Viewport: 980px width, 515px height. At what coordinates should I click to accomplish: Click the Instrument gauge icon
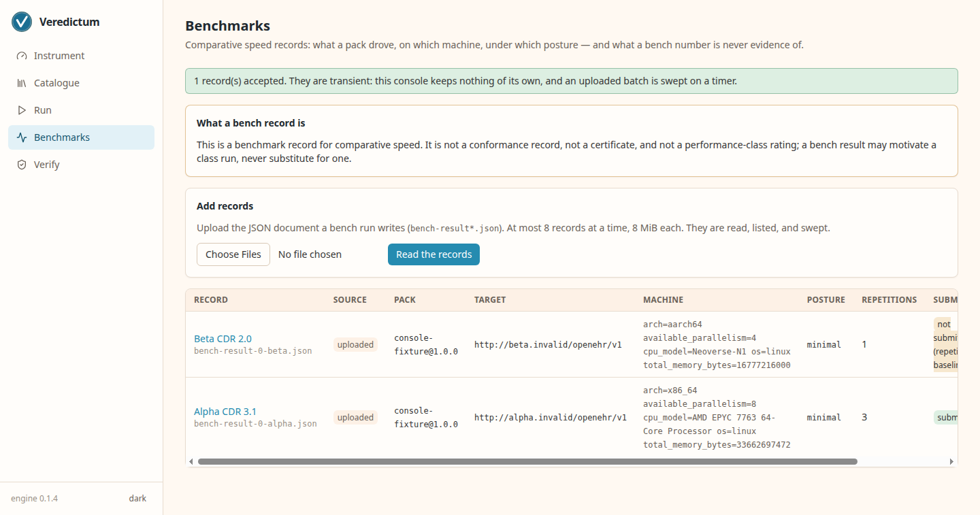(x=22, y=56)
